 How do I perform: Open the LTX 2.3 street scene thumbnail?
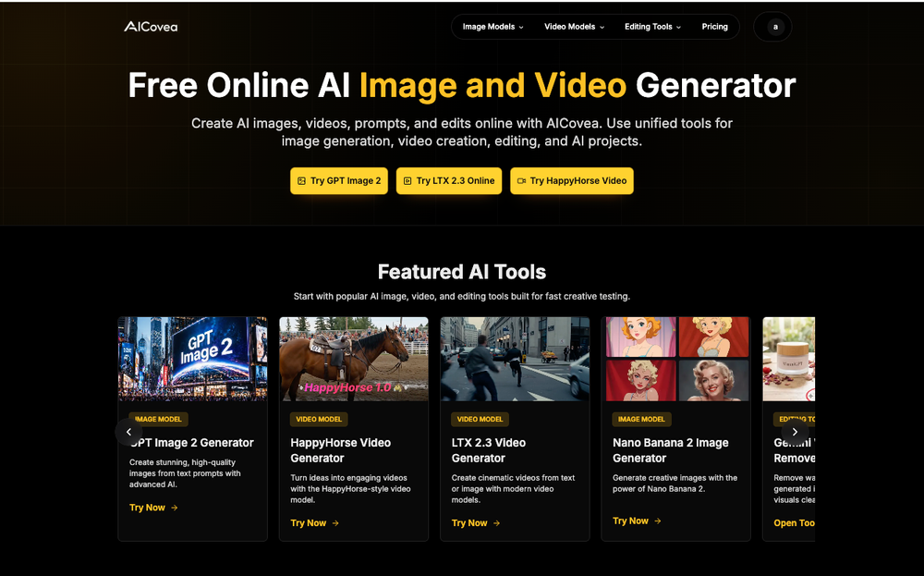point(515,359)
